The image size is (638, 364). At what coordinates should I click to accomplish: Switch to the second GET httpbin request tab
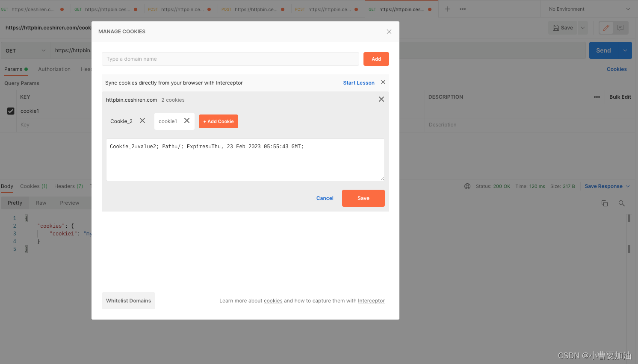coord(107,9)
